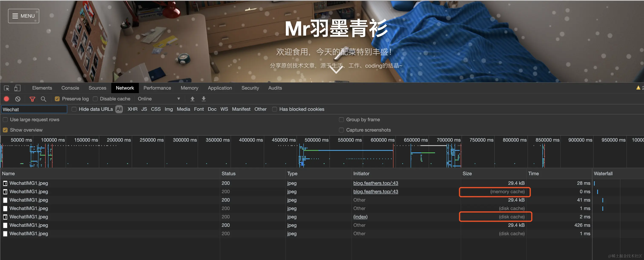This screenshot has width=644, height=260.
Task: Toggle the red filter funnel icon
Action: point(32,99)
